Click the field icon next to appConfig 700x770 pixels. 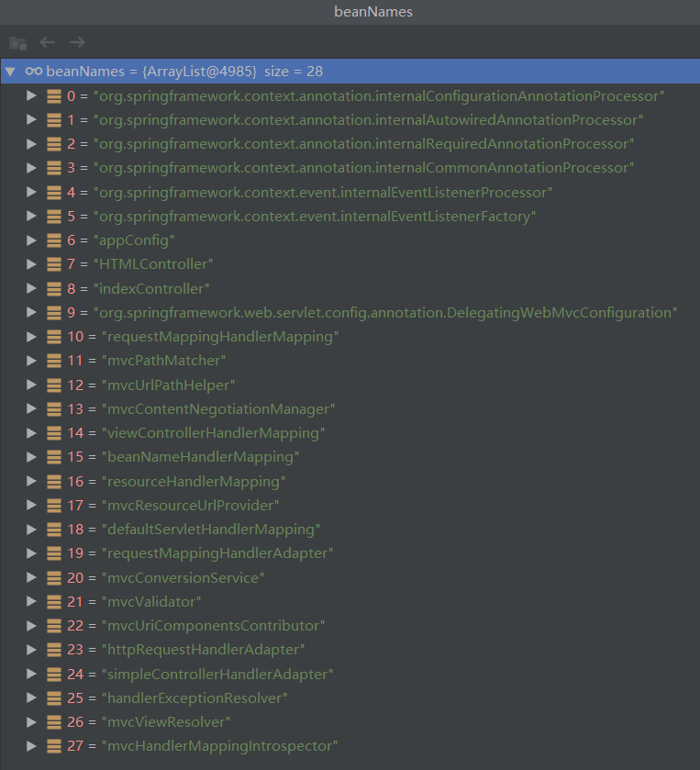(x=53, y=240)
